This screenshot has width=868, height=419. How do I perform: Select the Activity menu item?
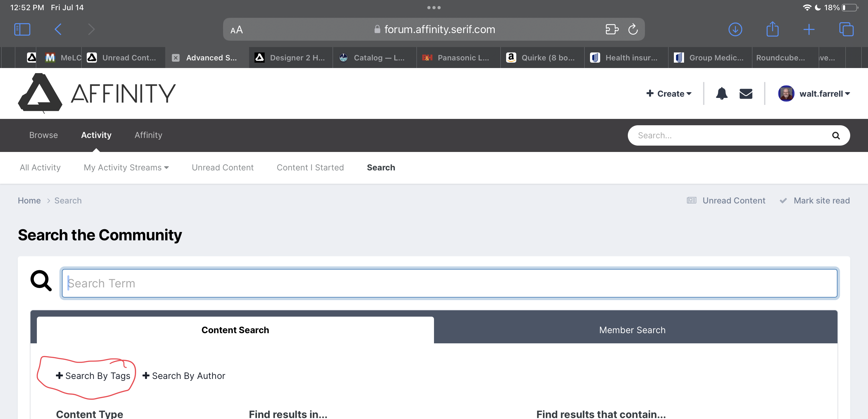pos(96,135)
